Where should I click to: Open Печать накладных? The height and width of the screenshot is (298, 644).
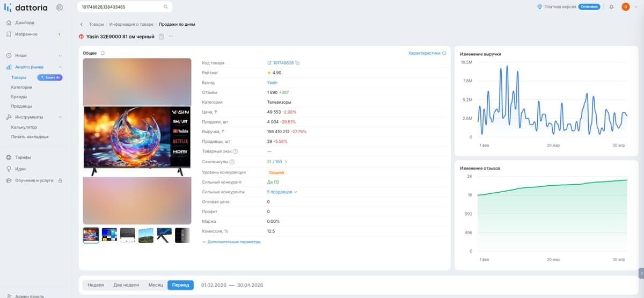click(30, 137)
